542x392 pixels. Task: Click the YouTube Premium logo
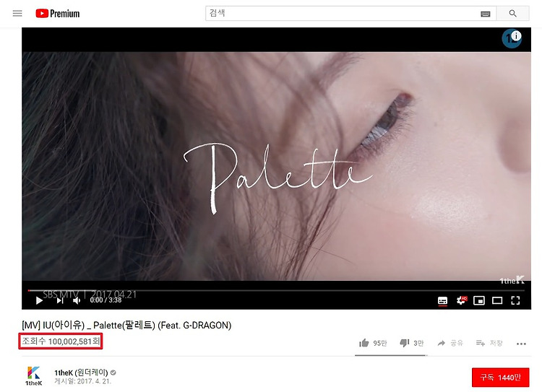tap(57, 14)
